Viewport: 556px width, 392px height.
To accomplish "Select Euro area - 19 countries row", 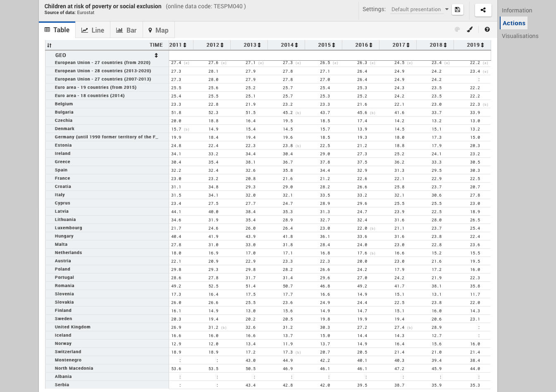I will pyautogui.click(x=95, y=88).
